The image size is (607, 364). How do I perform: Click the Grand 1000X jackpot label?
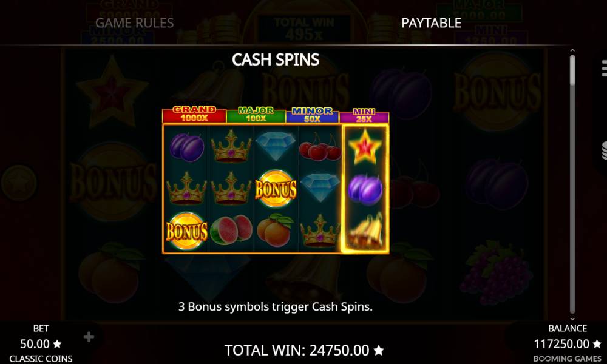(x=194, y=114)
